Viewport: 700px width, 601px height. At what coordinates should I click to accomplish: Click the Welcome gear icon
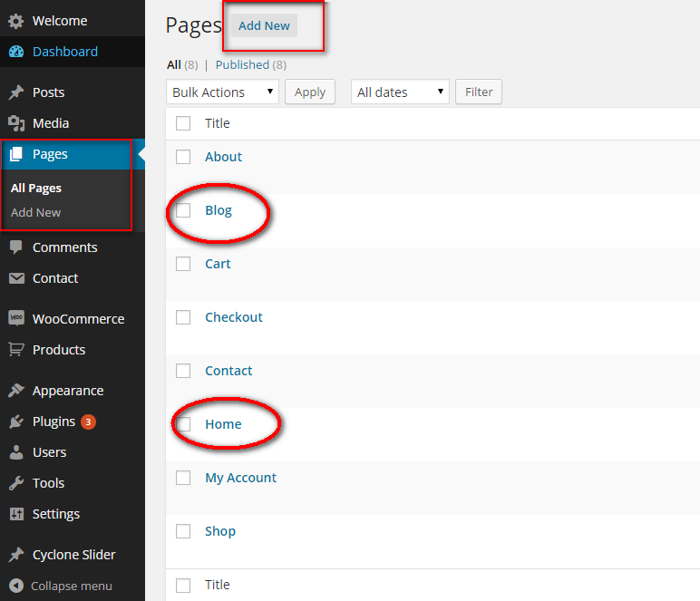coord(16,21)
